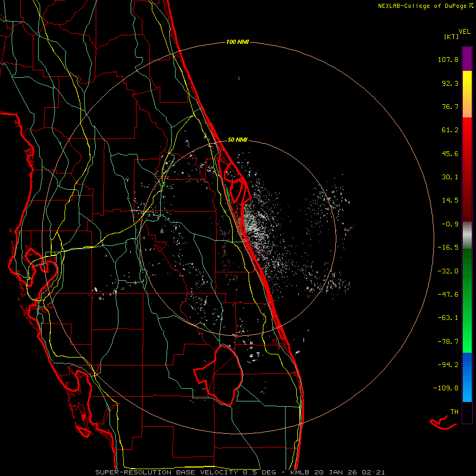This screenshot has width=476, height=476.
Task: Click the 107.8 legend value
Action: (448, 59)
